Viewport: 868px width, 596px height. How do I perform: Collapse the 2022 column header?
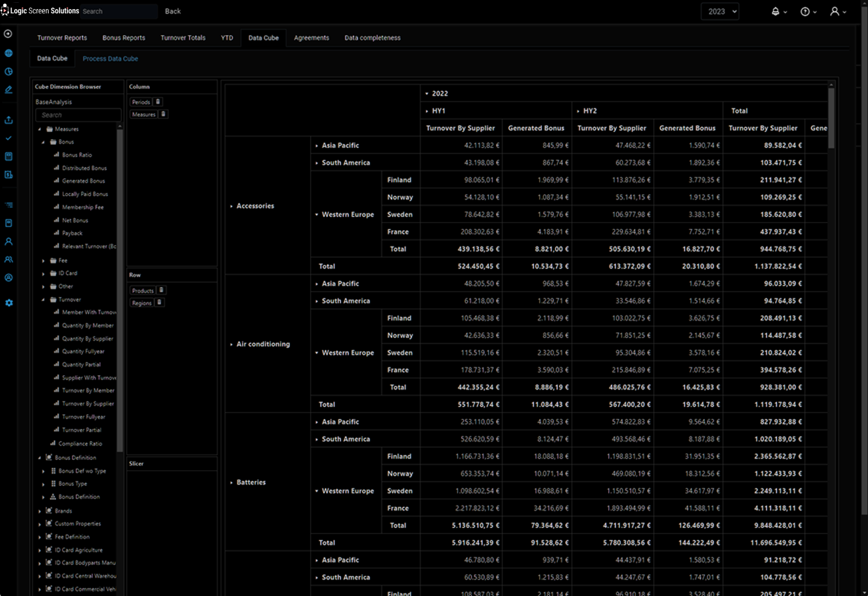point(427,94)
